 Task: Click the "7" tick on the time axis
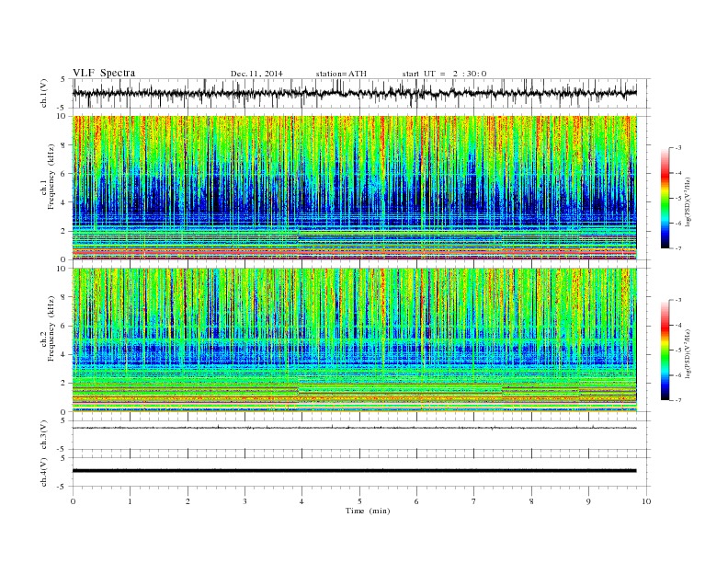tap(474, 501)
